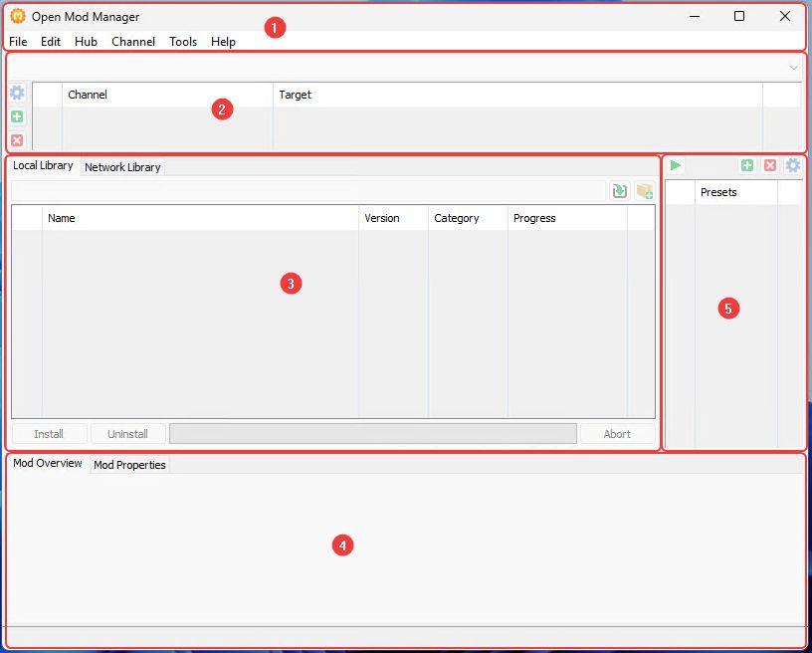This screenshot has width=812, height=653.
Task: Click the add mod to library icon
Action: tap(644, 190)
